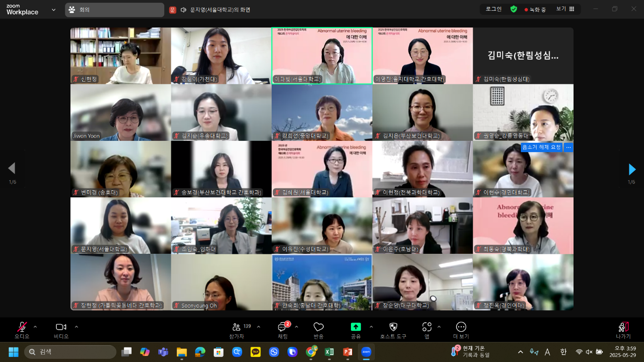644x362 pixels.
Task: Open the 앱 apps icon
Action: tap(427, 327)
